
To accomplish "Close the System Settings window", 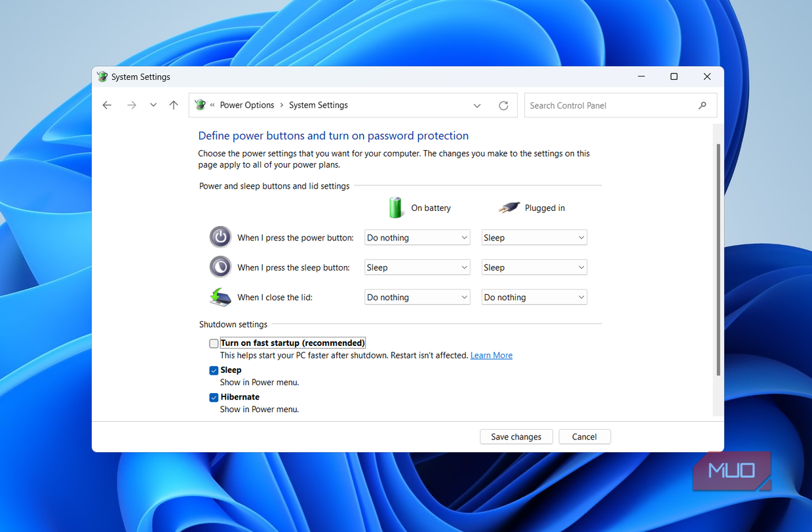I will (x=707, y=77).
